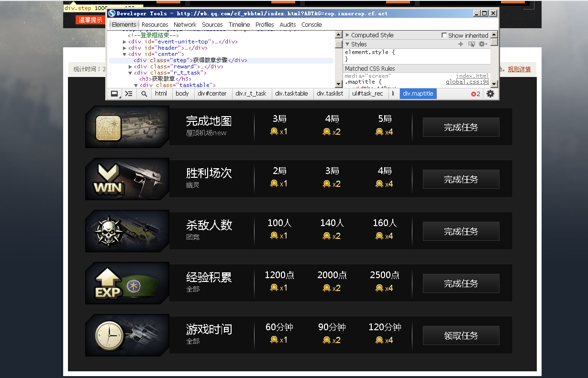Switch to the Network tab
This screenshot has height=378, width=588.
coord(185,24)
